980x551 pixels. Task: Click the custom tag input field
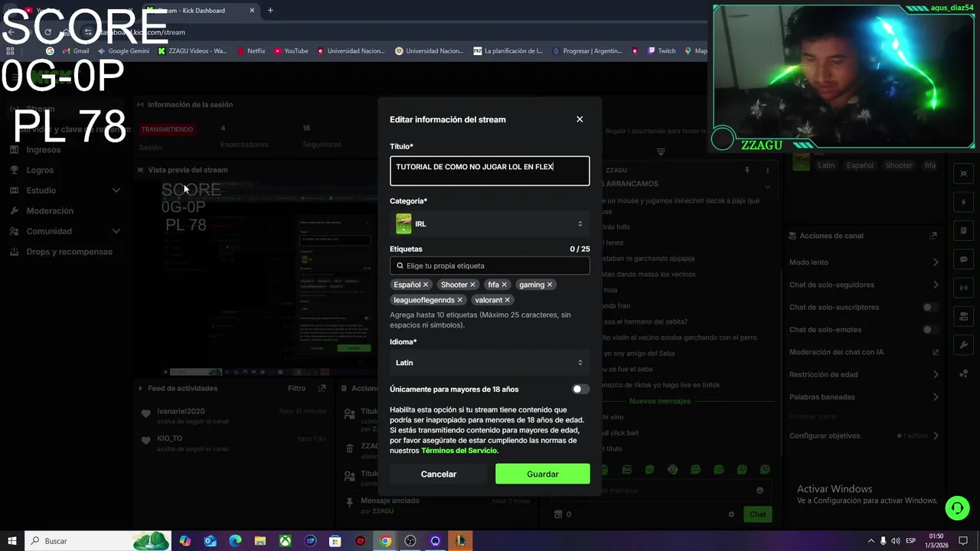(490, 266)
